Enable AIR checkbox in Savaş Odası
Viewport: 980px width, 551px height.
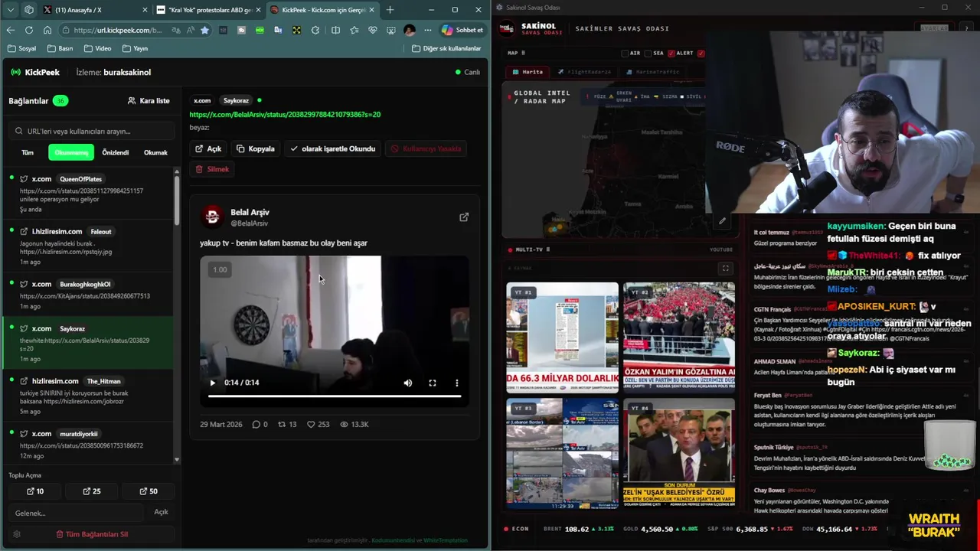[x=625, y=54]
